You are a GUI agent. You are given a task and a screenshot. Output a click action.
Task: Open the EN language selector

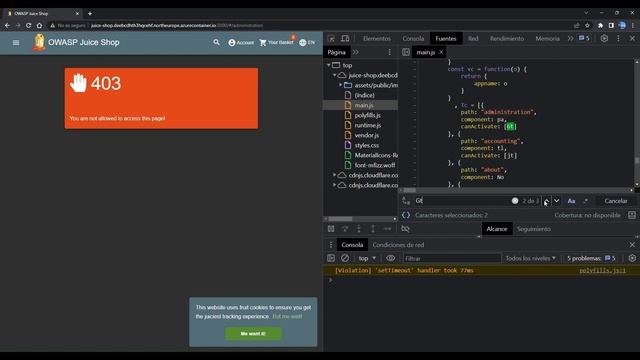click(307, 42)
